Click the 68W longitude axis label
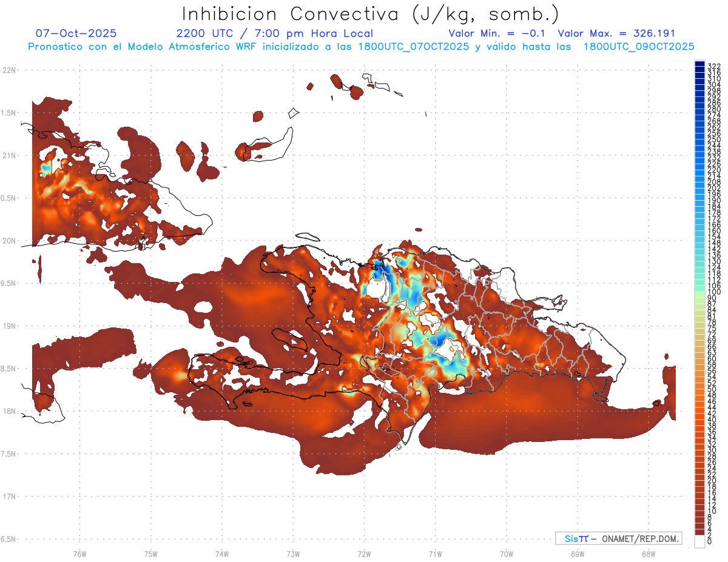The height and width of the screenshot is (562, 728). [x=648, y=553]
